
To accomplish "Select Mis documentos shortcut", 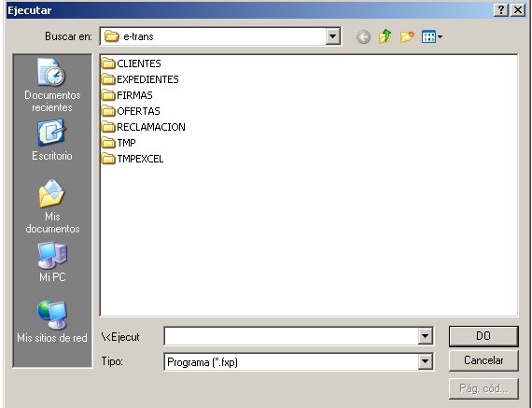I will tap(52, 206).
